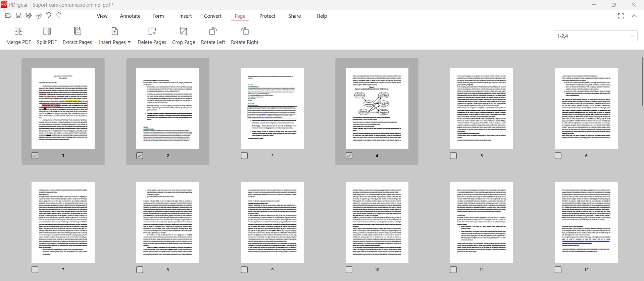This screenshot has height=281, width=644.
Task: Check page 7 checkbox
Action: coord(35,270)
